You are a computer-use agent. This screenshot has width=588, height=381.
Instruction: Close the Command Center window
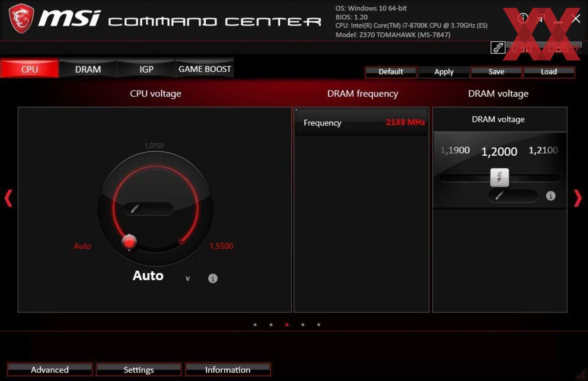click(x=576, y=19)
